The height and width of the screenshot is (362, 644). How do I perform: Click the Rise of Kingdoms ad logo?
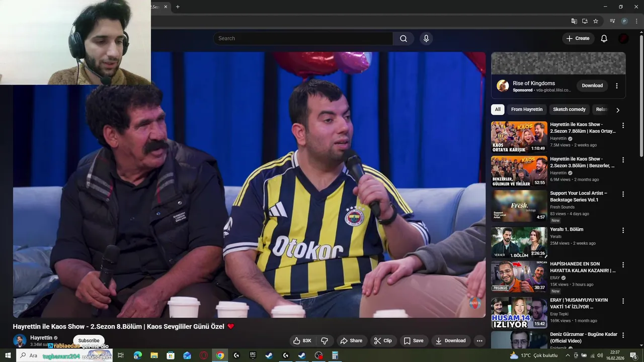click(503, 85)
